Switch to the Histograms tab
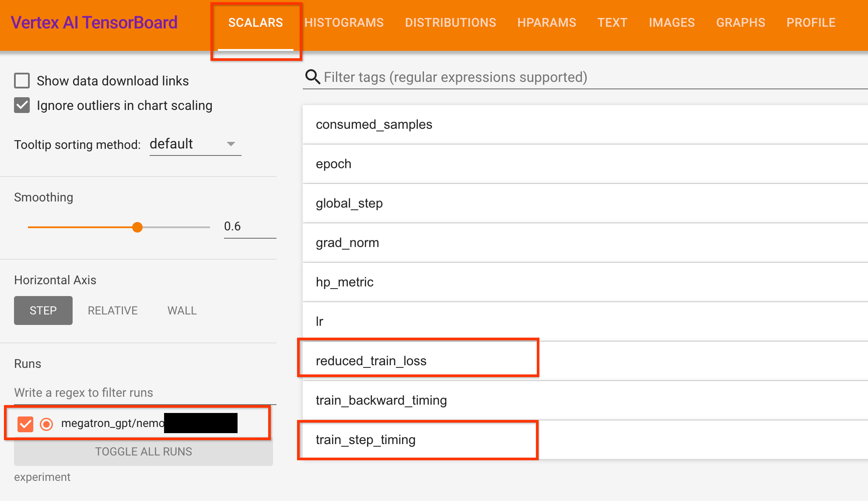The height and width of the screenshot is (501, 868). tap(344, 23)
